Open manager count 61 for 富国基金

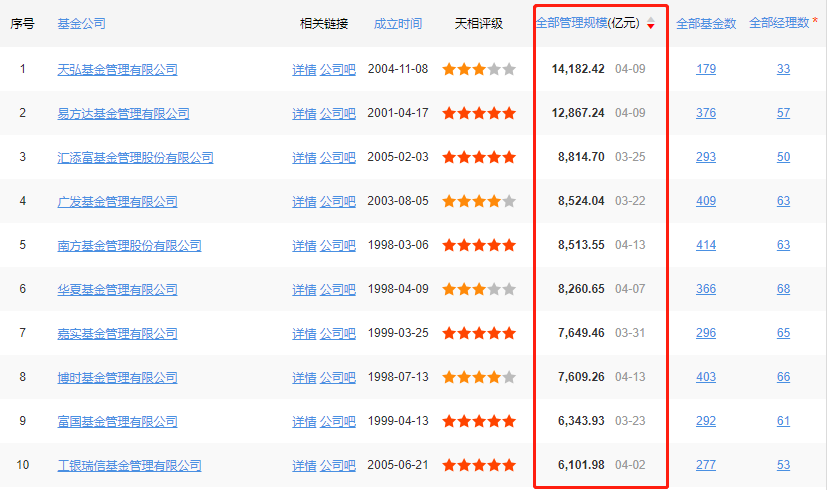coord(783,421)
